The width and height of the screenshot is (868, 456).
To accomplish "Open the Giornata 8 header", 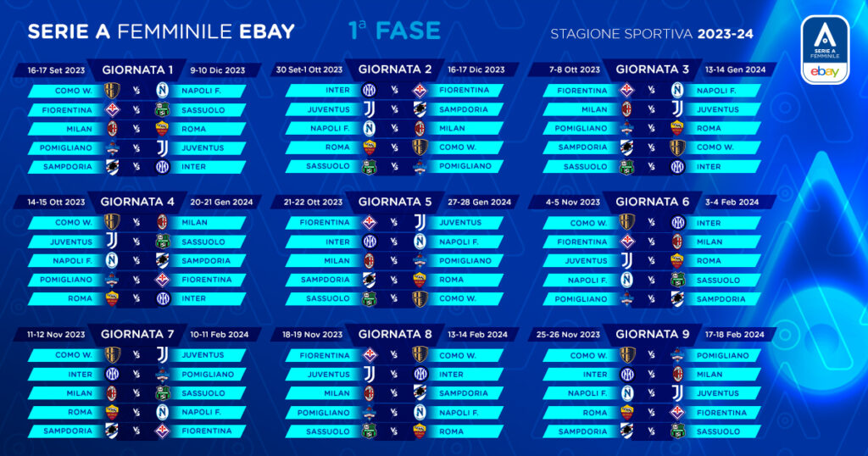I will coord(395,334).
